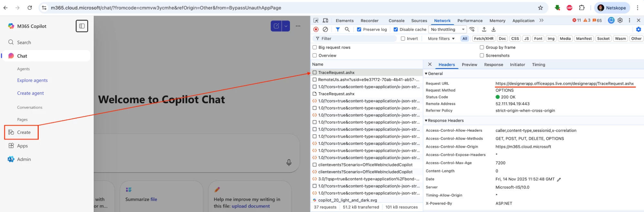Open the browser extensions puzzle icon
The width and height of the screenshot is (644, 212).
[582, 8]
